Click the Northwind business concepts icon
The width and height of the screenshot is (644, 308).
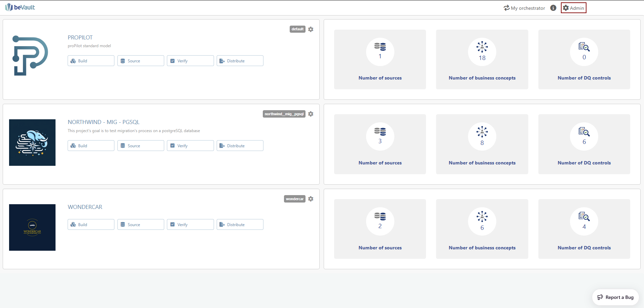[482, 132]
